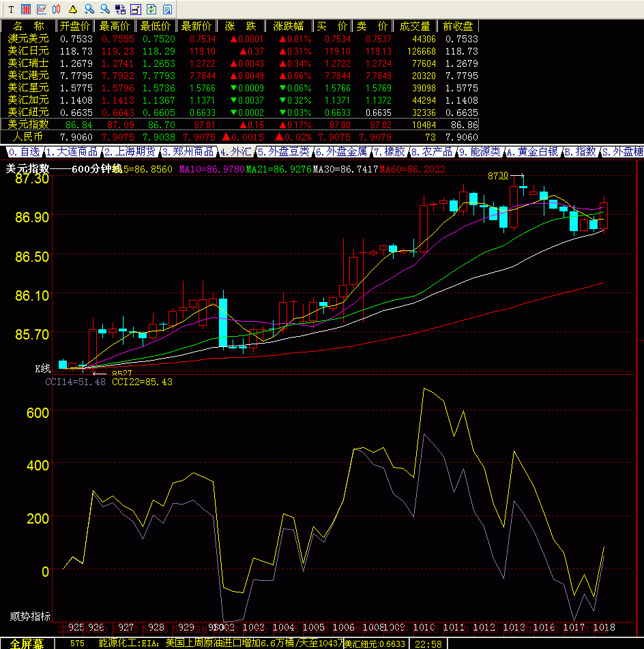This screenshot has height=649, width=644.
Task: Click the MA21=86.9276 indicator label
Action: 279,169
